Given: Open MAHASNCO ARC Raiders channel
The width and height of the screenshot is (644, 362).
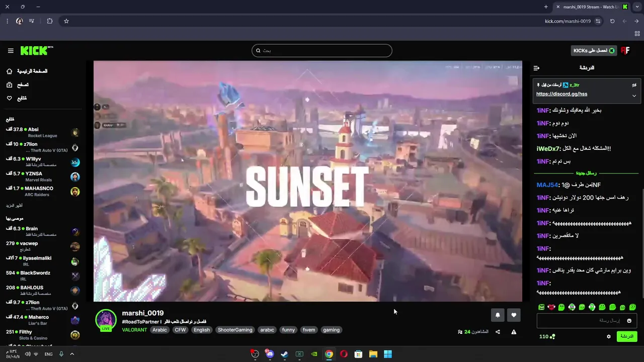Looking at the screenshot, I should tap(43, 192).
